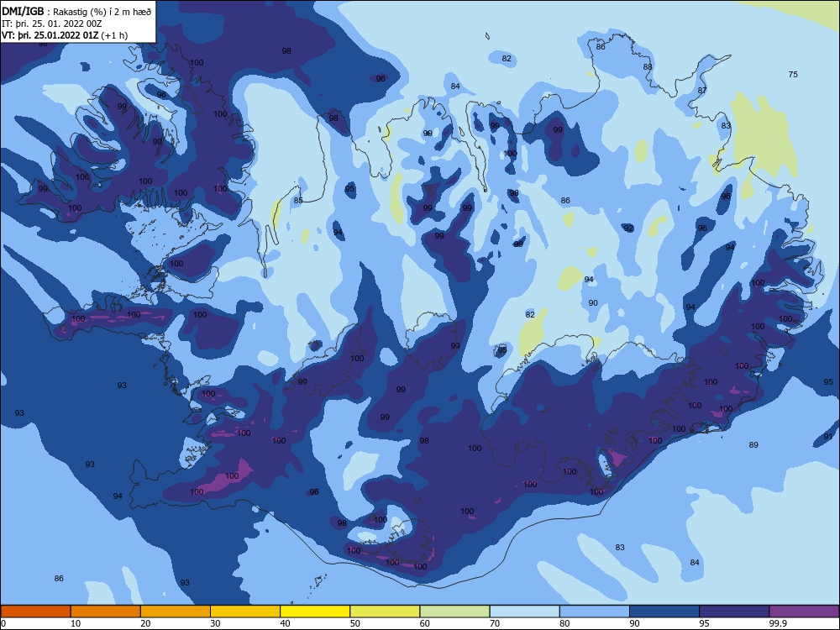Pick the yellow-green 50–60 legend swatch

click(386, 612)
